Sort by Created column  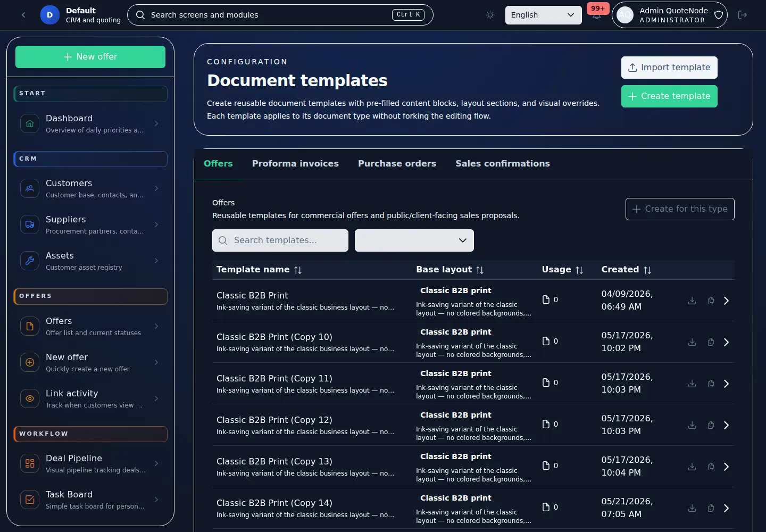(626, 270)
